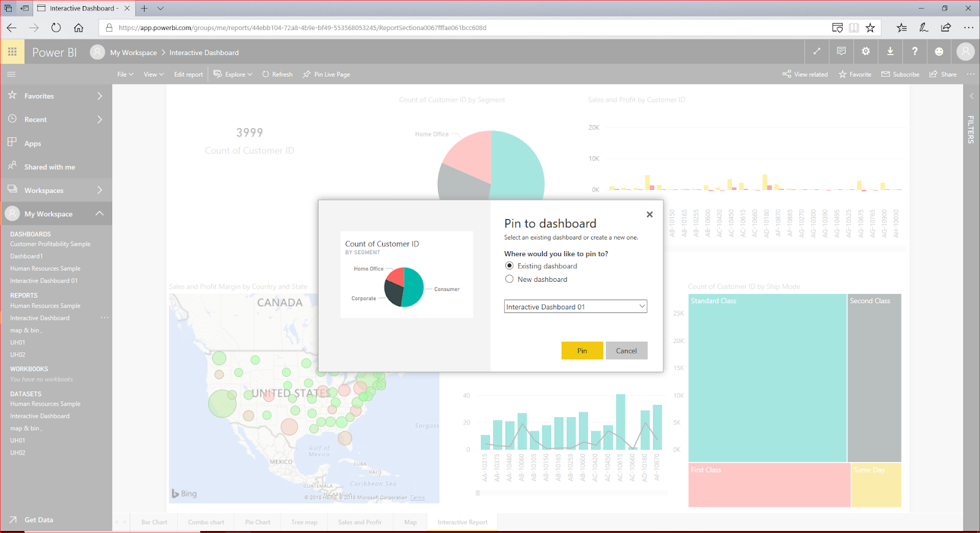Open the Interactive Dashboard 01 dropdown
Screen dimensions: 980x533
point(575,306)
